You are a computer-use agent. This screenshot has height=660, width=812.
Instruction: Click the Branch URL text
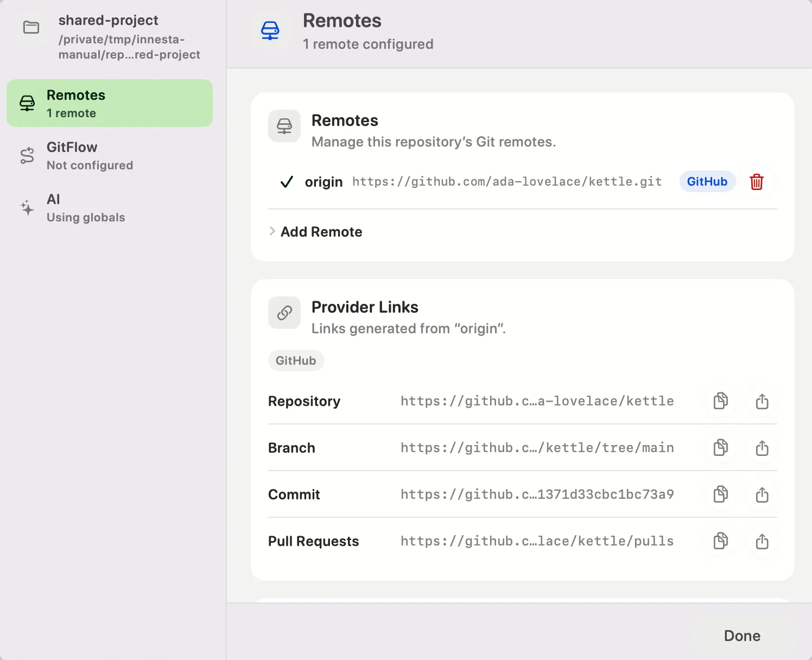537,448
